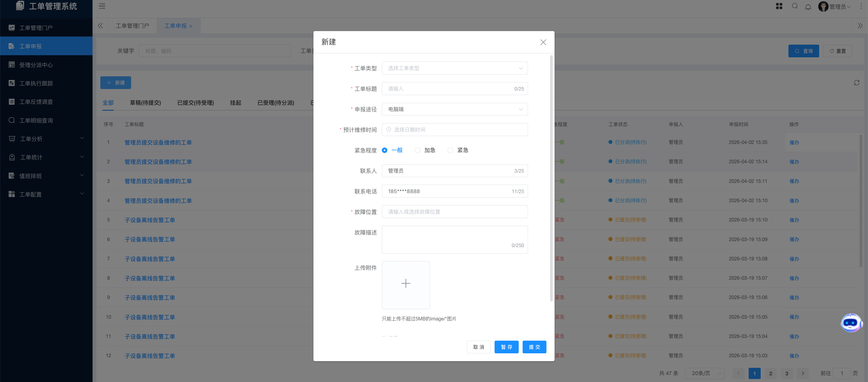Expand the 工单分析 sidebar menu

click(x=82, y=138)
